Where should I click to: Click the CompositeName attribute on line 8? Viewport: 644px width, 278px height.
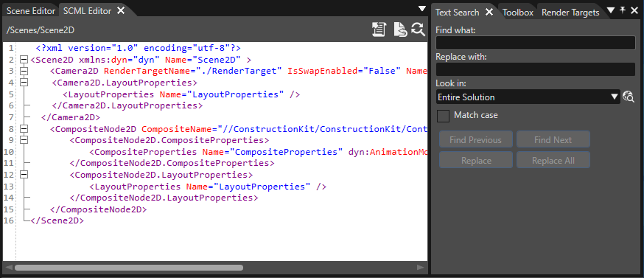click(x=284, y=129)
